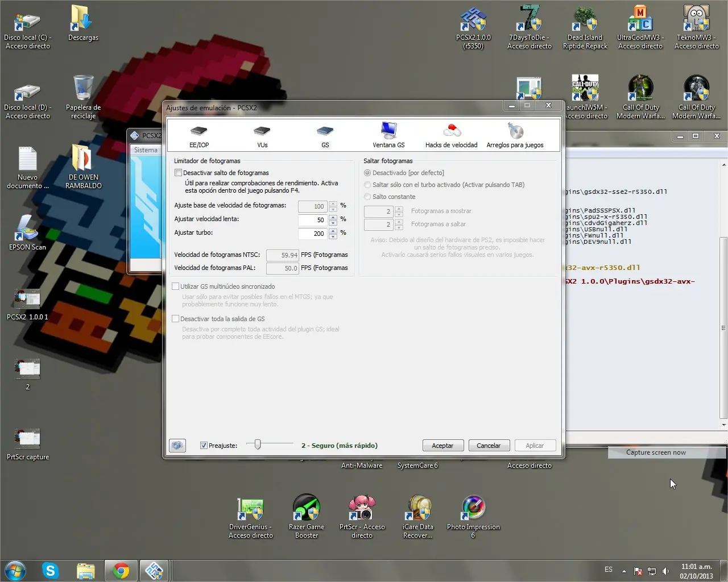Select Desactivado [por defecto] radio option
This screenshot has width=728, height=582.
367,173
